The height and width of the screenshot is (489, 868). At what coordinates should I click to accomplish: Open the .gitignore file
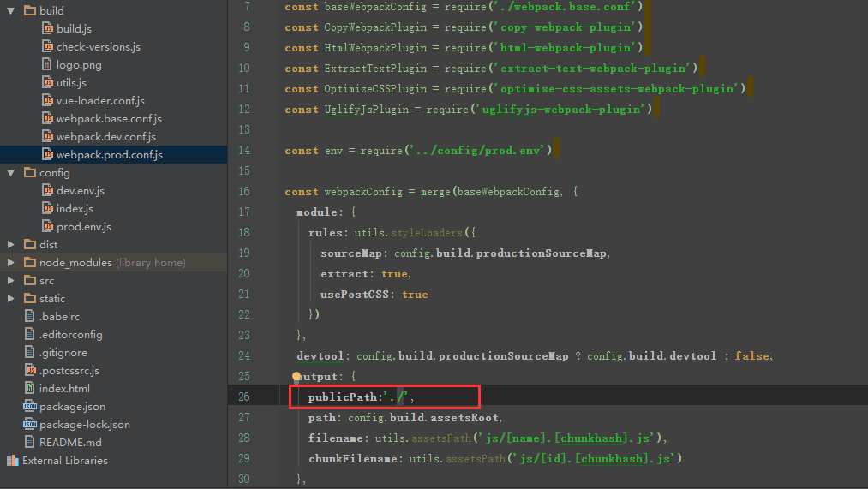click(63, 353)
